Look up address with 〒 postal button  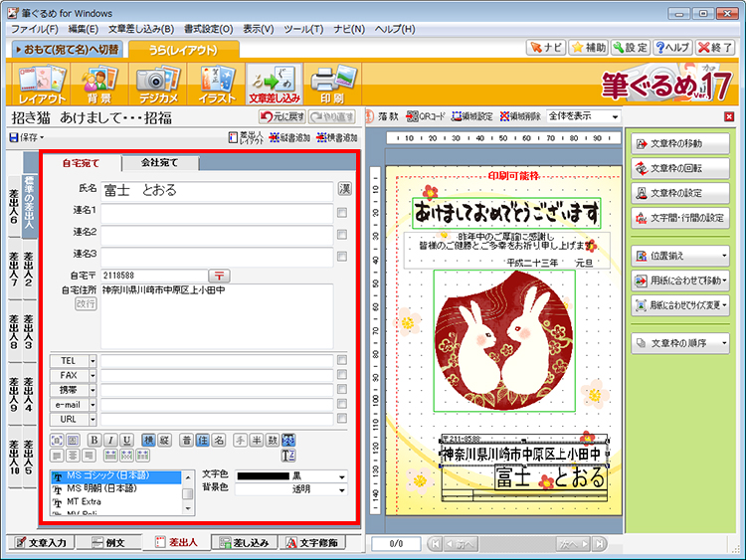click(219, 276)
